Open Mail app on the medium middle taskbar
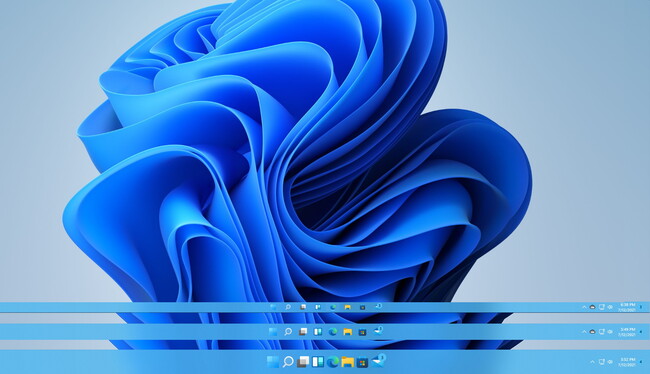This screenshot has height=374, width=650. pos(378,331)
